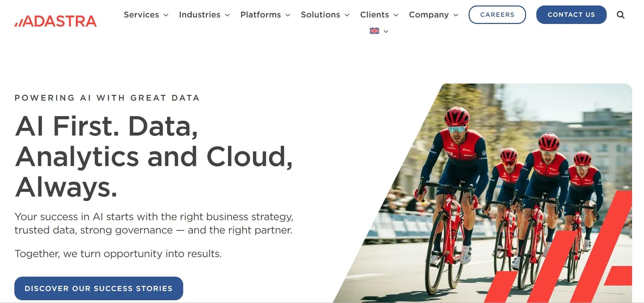Expand the language selector chevron
The image size is (644, 303).
[x=386, y=31]
